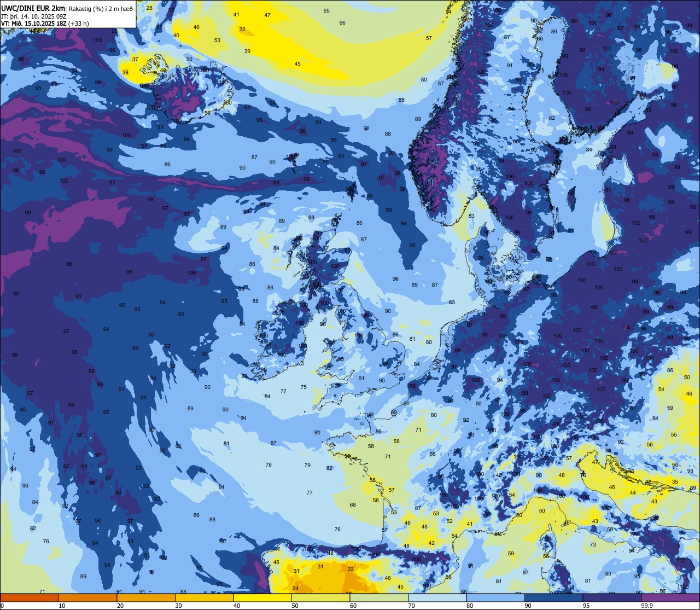700x610 pixels.
Task: Click the medium blue 80–90 legend segment
Action: [495, 597]
